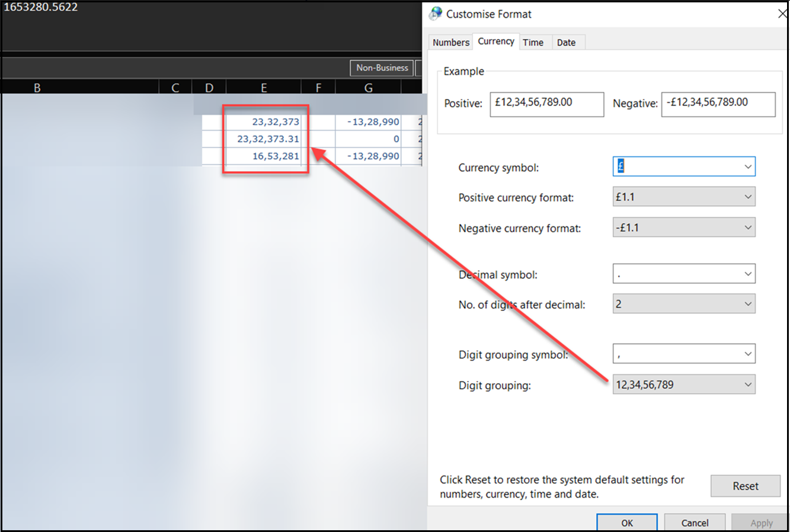Image resolution: width=790 pixels, height=532 pixels.
Task: Close the Customise Format dialog
Action: pyautogui.click(x=783, y=14)
